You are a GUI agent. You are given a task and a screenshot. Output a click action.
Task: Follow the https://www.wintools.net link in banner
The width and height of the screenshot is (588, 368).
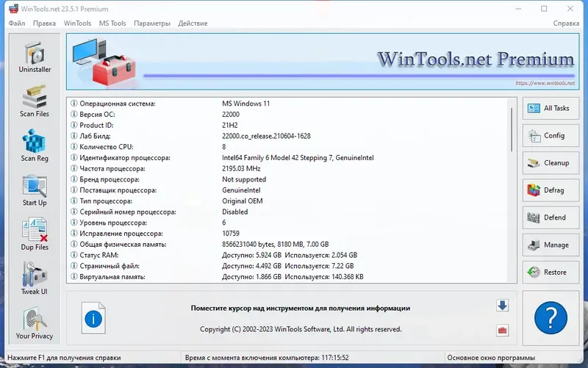pos(545,83)
